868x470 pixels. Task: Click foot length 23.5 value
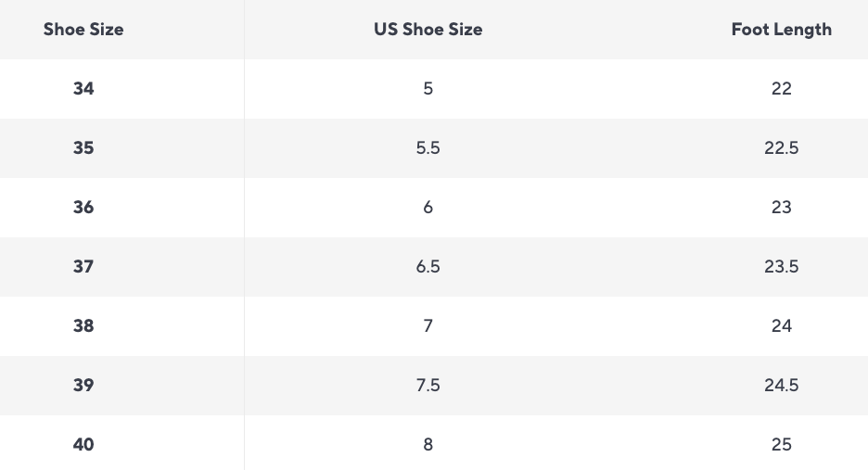point(781,267)
